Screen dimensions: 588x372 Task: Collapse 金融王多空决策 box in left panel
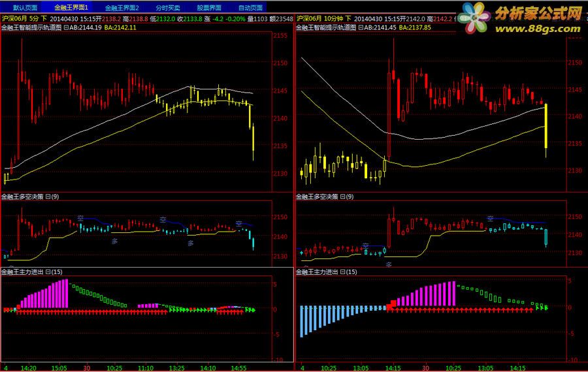tap(48, 196)
